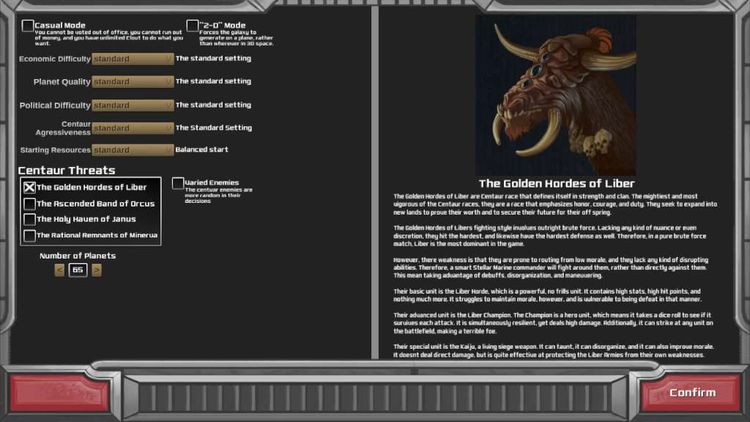This screenshot has width=750, height=422.
Task: Decrease number of planets with left arrow
Action: tap(59, 270)
